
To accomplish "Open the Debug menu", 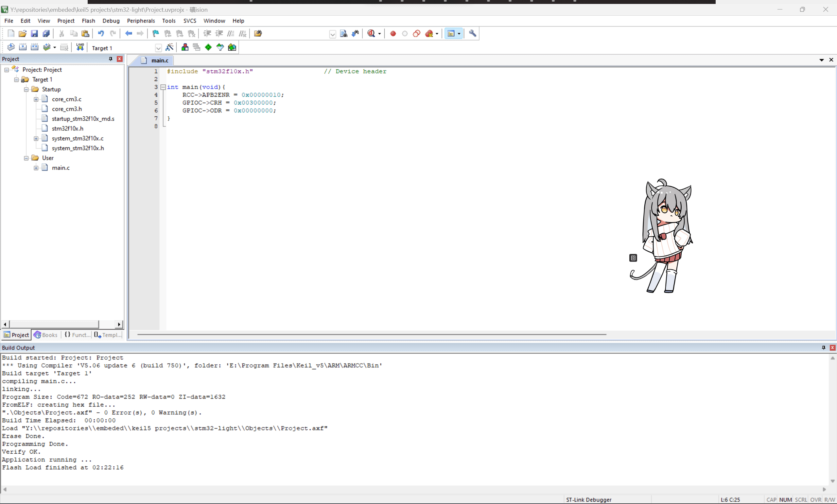I will coord(111,21).
